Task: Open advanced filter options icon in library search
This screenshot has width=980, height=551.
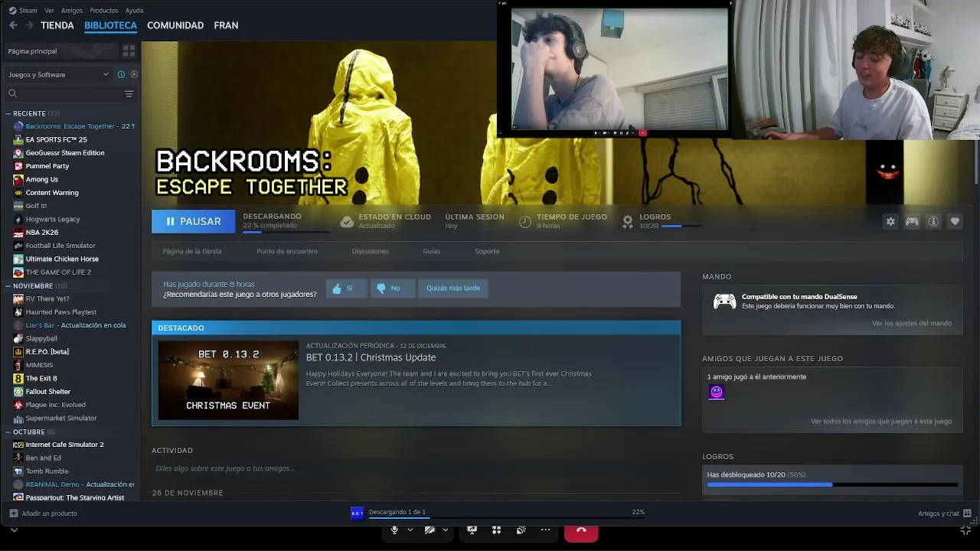Action: coord(129,93)
